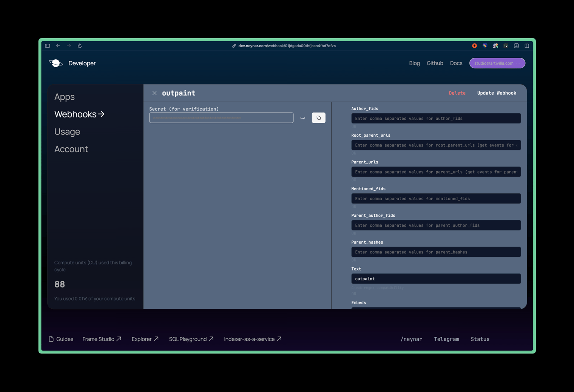Go forward with the browser forward arrow
The image size is (574, 392).
coord(69,46)
